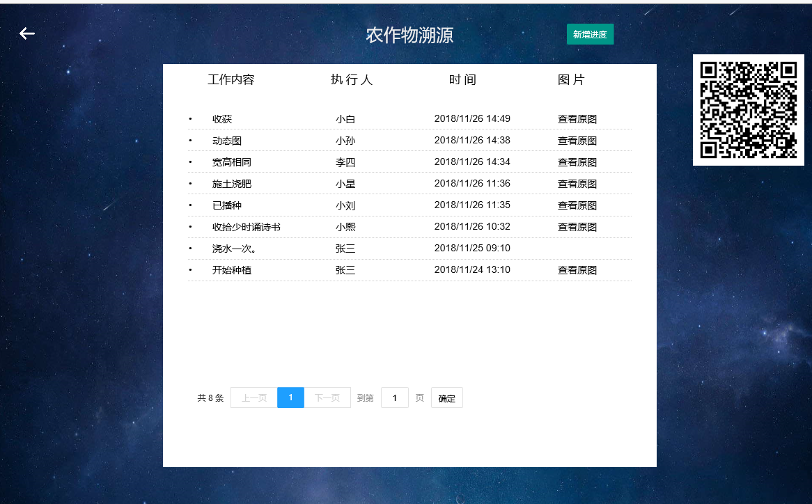Click the 执行人 column header
This screenshot has height=504, width=812.
pos(352,79)
